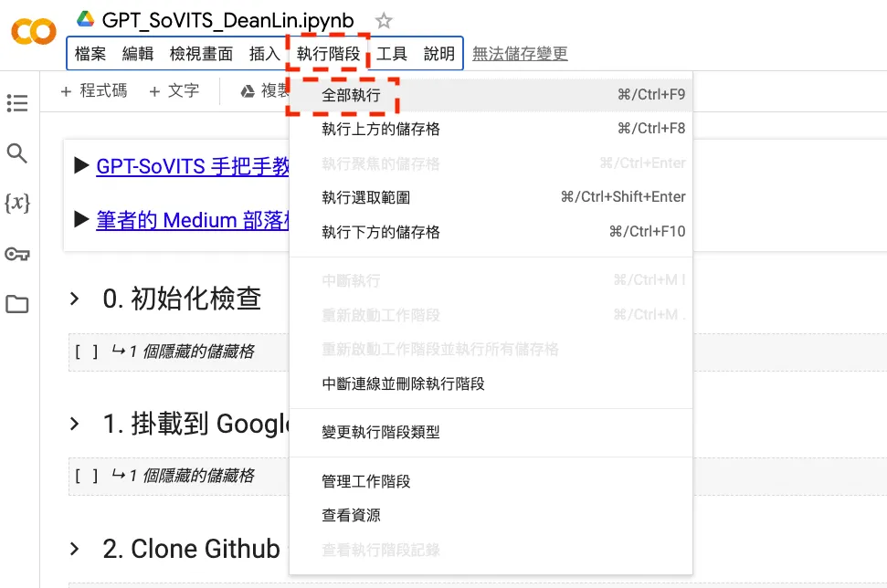The height and width of the screenshot is (588, 887).
Task: Choose 全部執行 from the menu
Action: pyautogui.click(x=491, y=95)
